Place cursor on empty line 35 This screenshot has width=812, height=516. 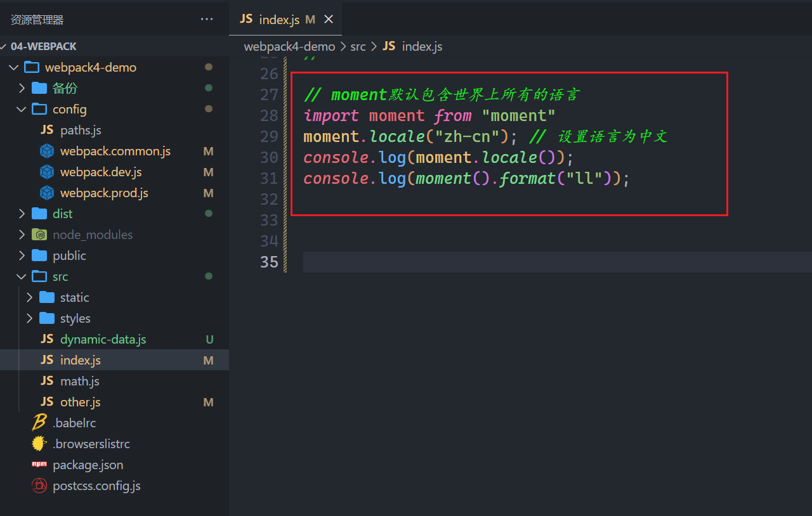(x=557, y=262)
